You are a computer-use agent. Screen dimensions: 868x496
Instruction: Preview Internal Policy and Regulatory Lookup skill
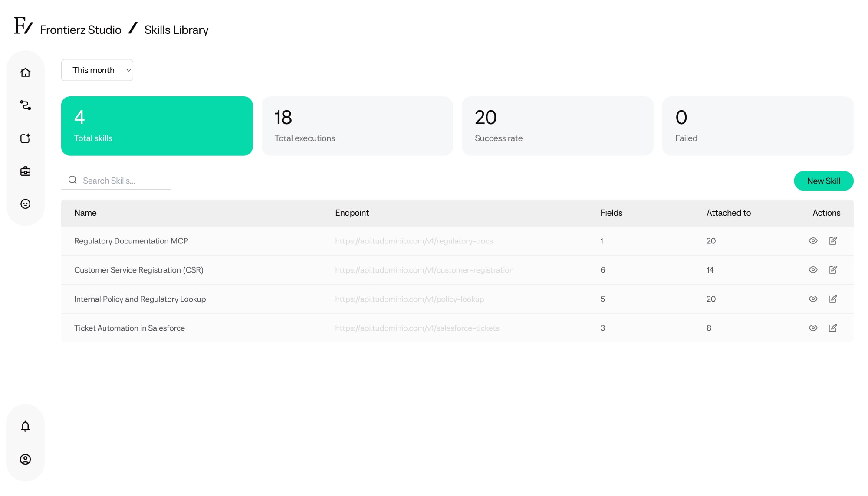[813, 299]
